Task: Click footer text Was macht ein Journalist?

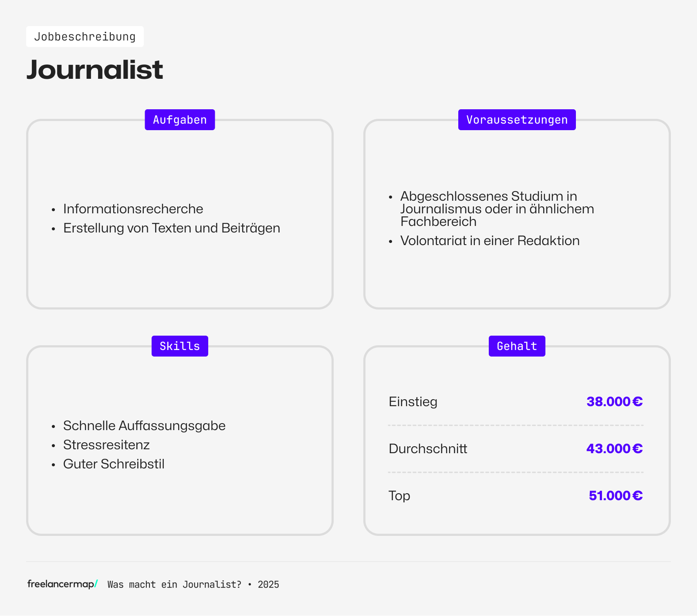Action: [x=174, y=585]
